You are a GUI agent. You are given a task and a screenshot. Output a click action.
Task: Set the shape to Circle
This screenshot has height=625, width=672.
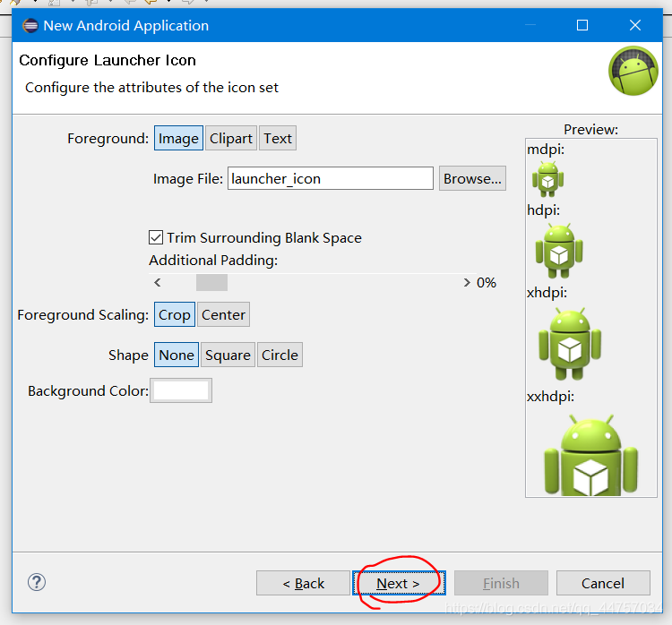pos(280,355)
